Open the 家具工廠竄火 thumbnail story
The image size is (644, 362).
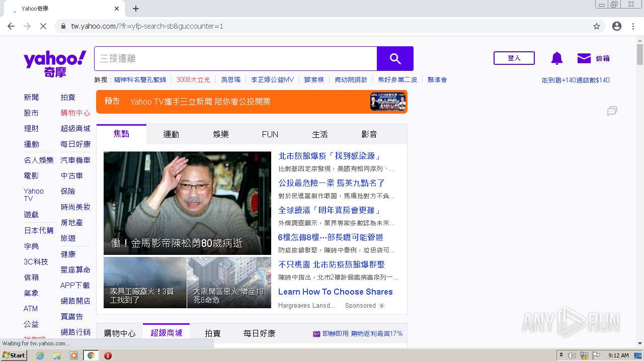[x=145, y=283]
